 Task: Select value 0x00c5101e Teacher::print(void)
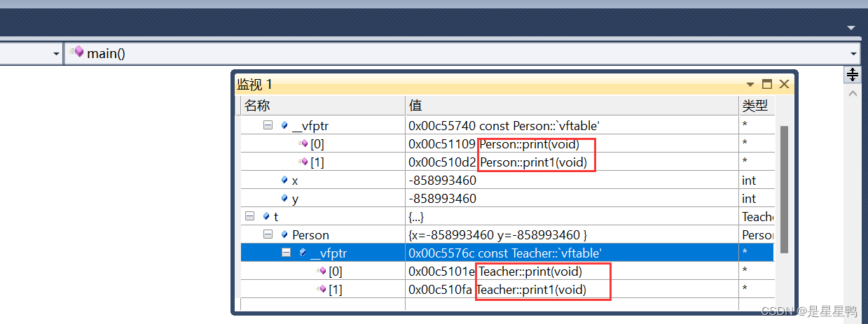click(495, 272)
